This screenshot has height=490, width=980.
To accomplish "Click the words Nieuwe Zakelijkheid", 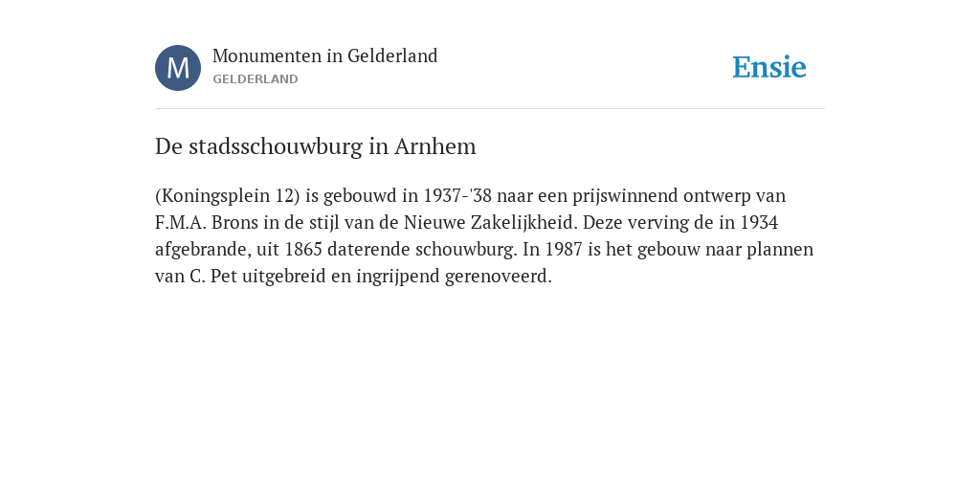I will [x=489, y=222].
